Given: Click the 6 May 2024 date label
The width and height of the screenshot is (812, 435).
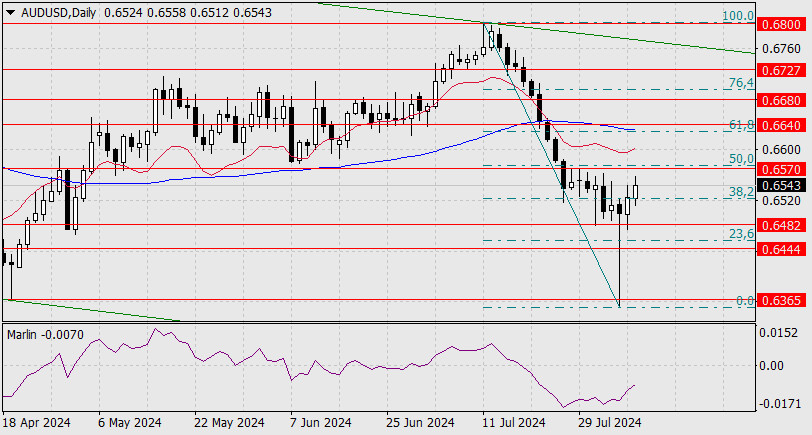Looking at the screenshot, I should click(x=129, y=423).
